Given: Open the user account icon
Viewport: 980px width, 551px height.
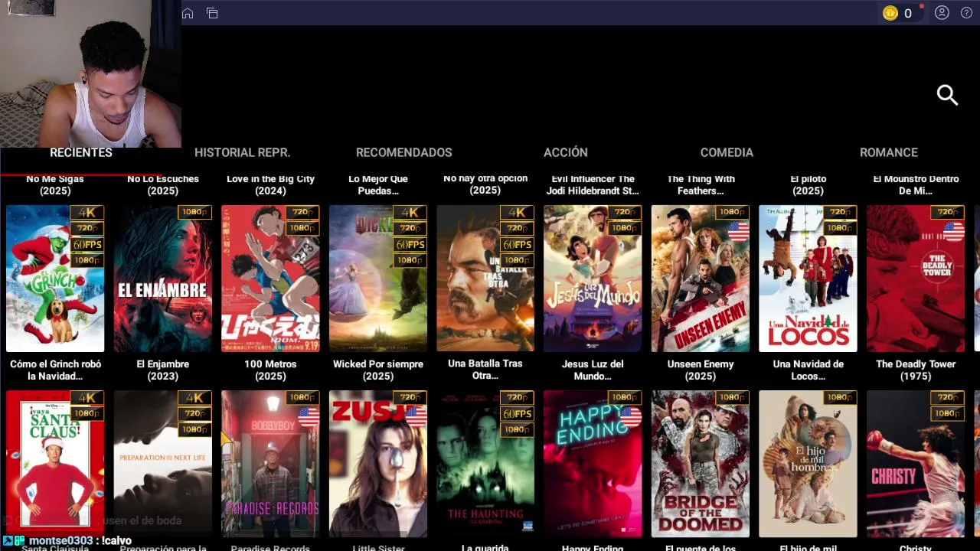Looking at the screenshot, I should point(942,13).
